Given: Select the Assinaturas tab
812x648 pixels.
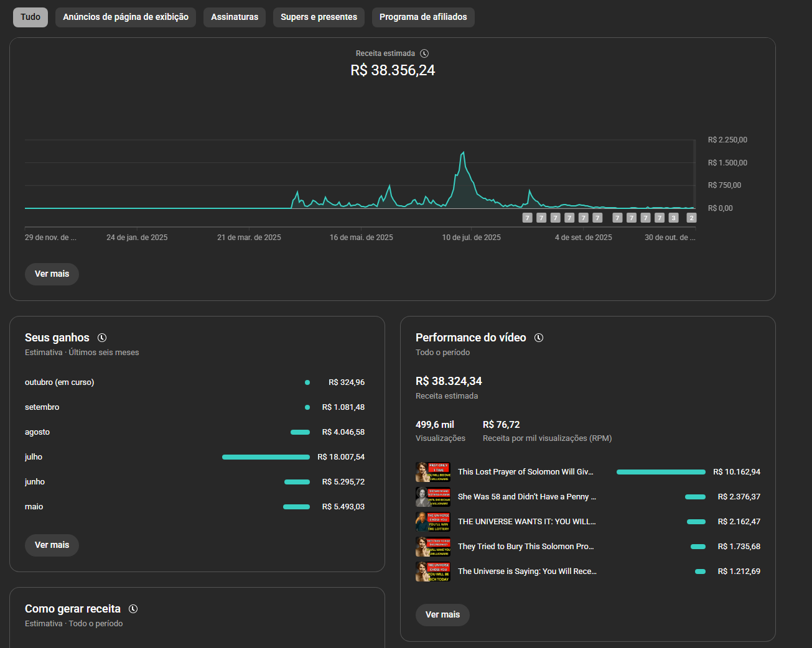Looking at the screenshot, I should [235, 17].
